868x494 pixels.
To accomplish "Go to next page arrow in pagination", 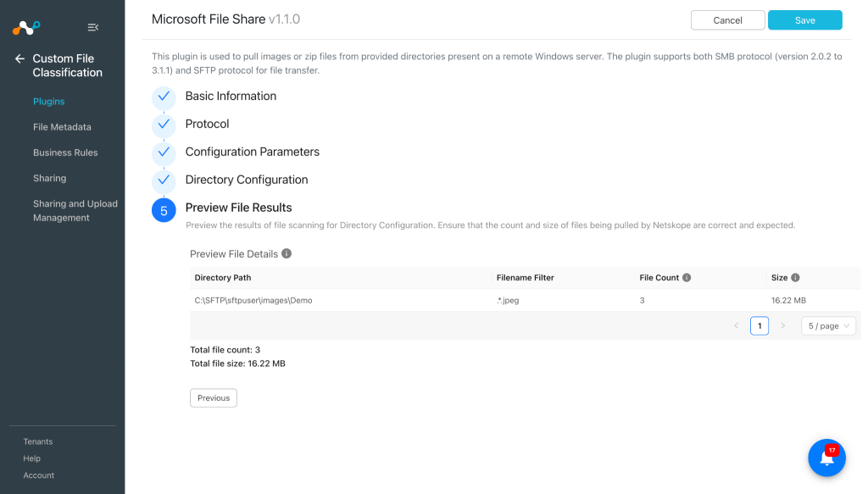I will [x=782, y=326].
